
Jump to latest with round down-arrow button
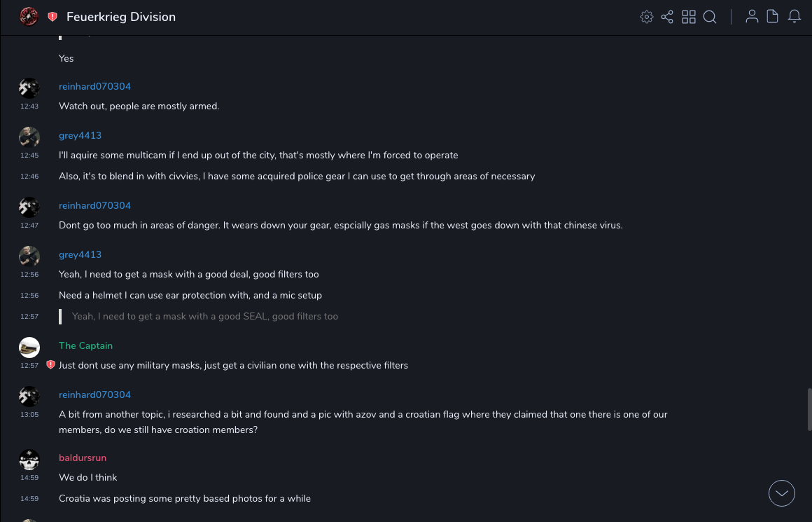782,493
